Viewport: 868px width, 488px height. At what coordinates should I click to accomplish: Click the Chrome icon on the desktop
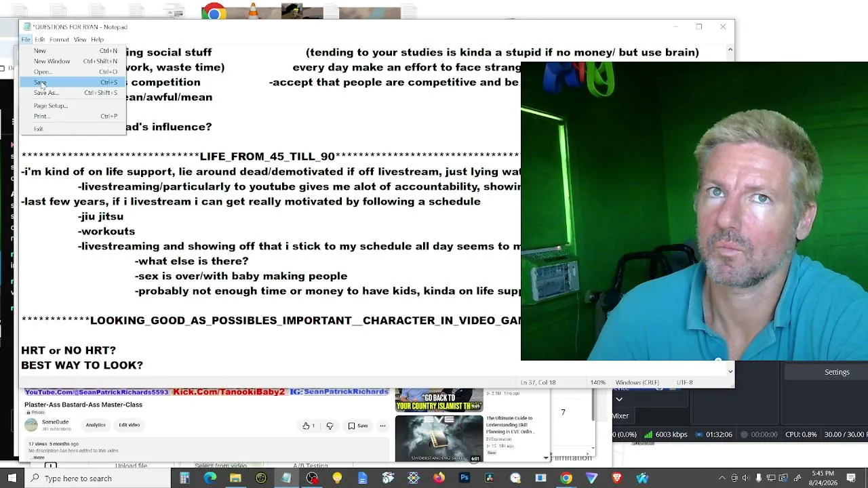214,12
